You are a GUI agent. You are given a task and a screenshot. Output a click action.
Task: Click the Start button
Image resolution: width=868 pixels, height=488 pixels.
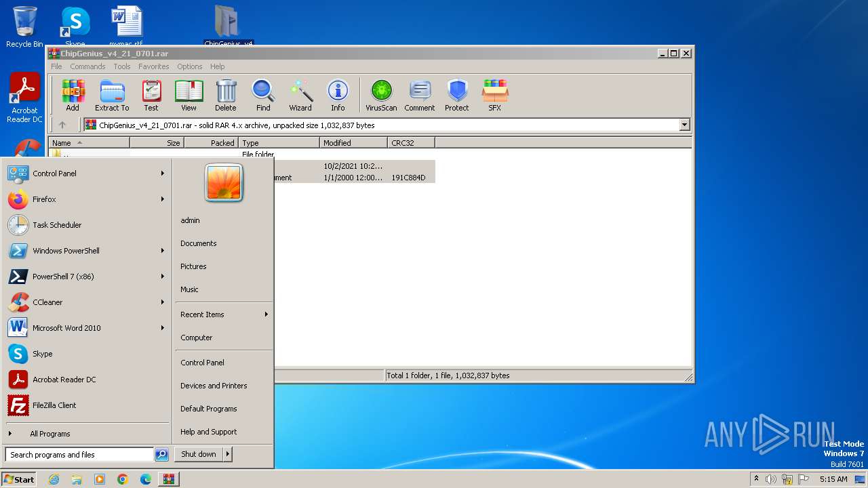point(19,479)
